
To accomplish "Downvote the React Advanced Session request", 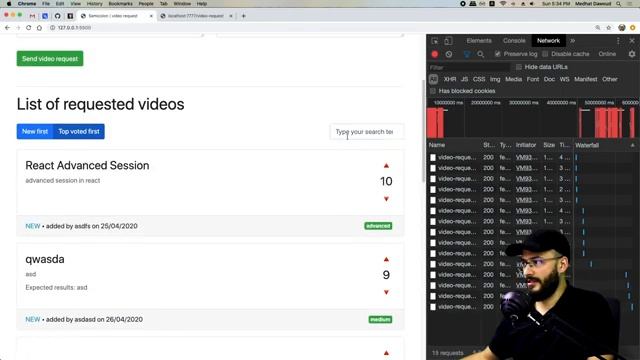I will (386, 199).
